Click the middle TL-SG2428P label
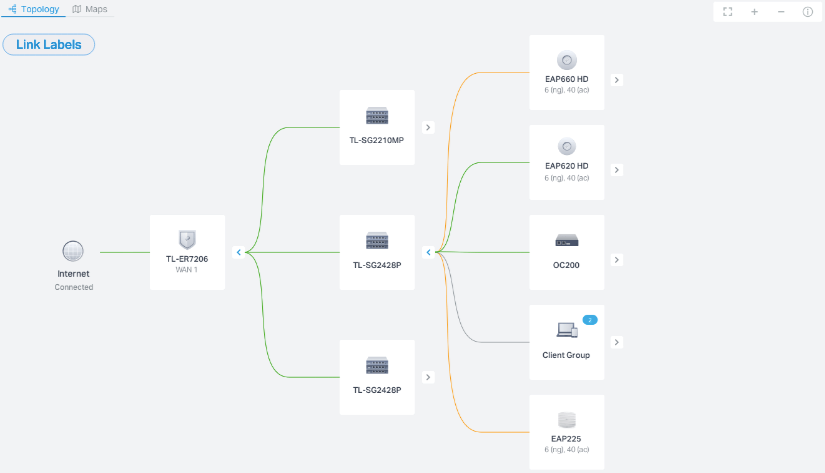 pos(377,265)
